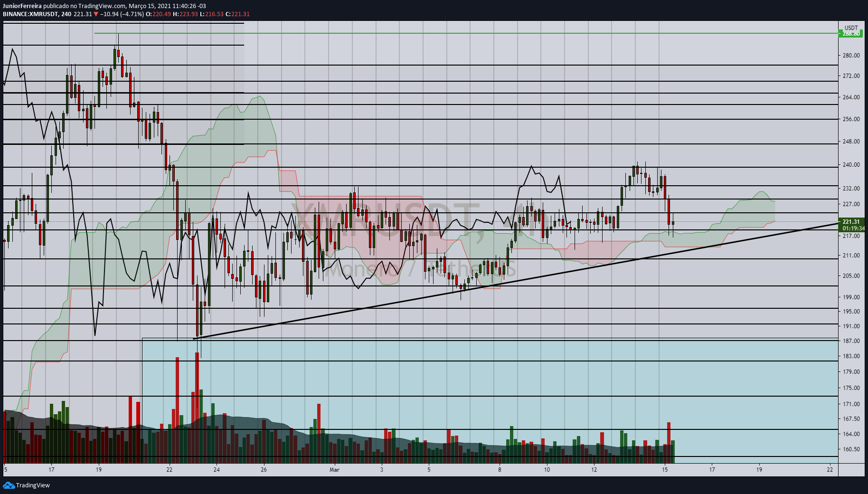Click the 227.00 price axis label
The height and width of the screenshot is (494, 868).
pyautogui.click(x=851, y=204)
